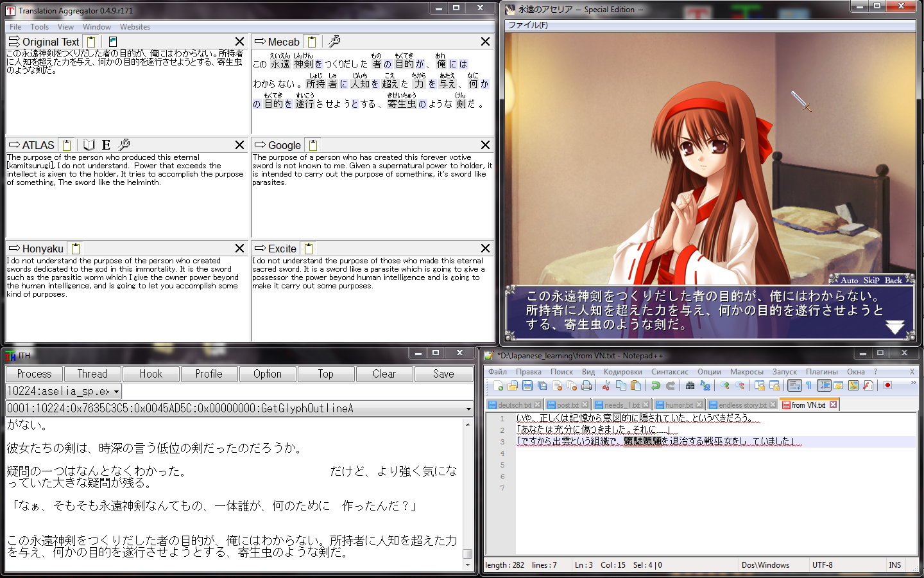Viewport: 924px width, 578px height.
Task: Click the bold E icon in ATLAS panel
Action: coord(106,145)
